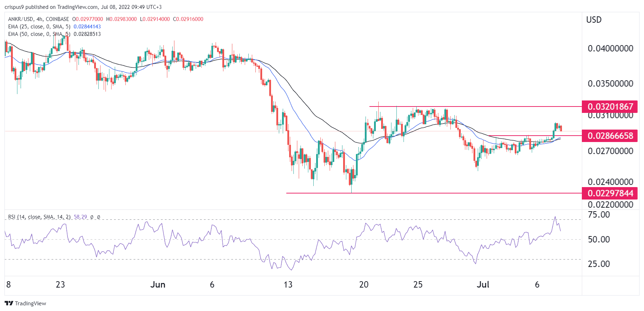Click the EMA (25, close, 0, SMA, 5) legend
Screen dimensions: 644x311
tap(39, 27)
